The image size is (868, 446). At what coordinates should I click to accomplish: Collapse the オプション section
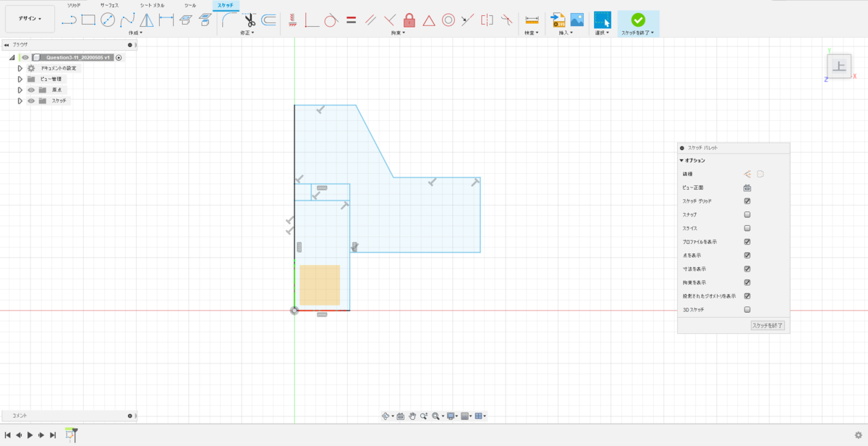(x=681, y=161)
